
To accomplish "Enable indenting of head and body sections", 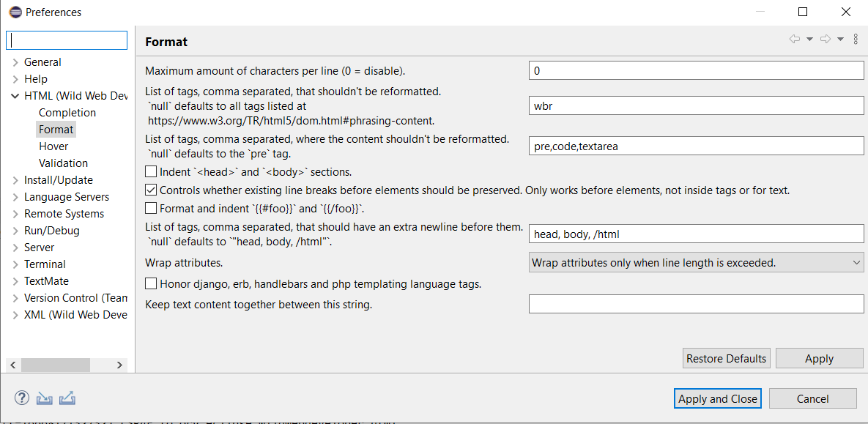I will pos(150,172).
